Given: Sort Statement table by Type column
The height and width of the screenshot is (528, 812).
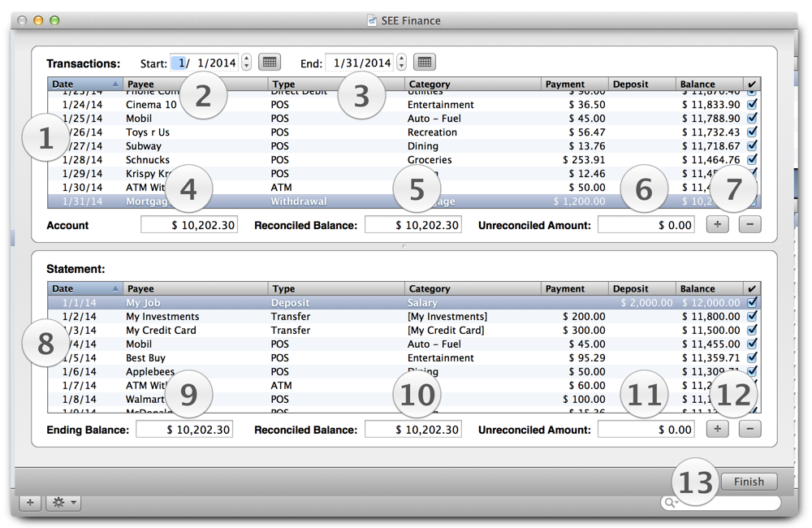Looking at the screenshot, I should point(336,288).
